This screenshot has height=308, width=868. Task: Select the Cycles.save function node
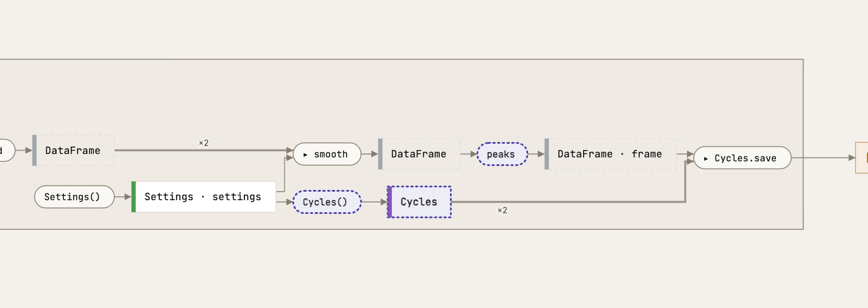pyautogui.click(x=742, y=158)
